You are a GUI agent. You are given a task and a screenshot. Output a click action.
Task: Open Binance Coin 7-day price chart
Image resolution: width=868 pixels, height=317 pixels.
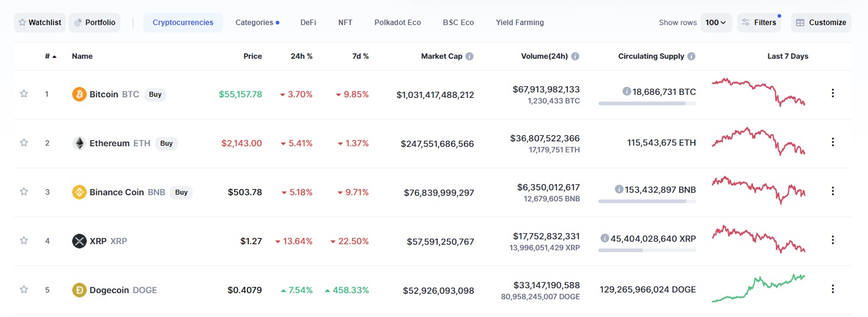coord(759,190)
